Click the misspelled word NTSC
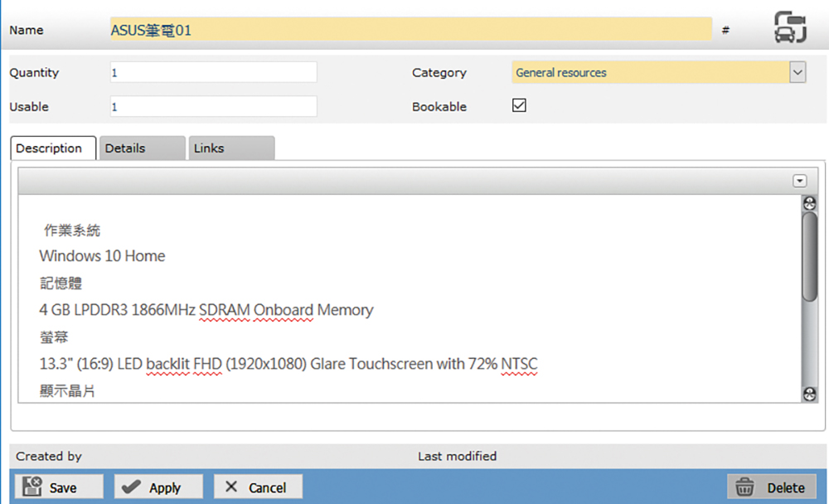The width and height of the screenshot is (829, 504). pyautogui.click(x=519, y=364)
